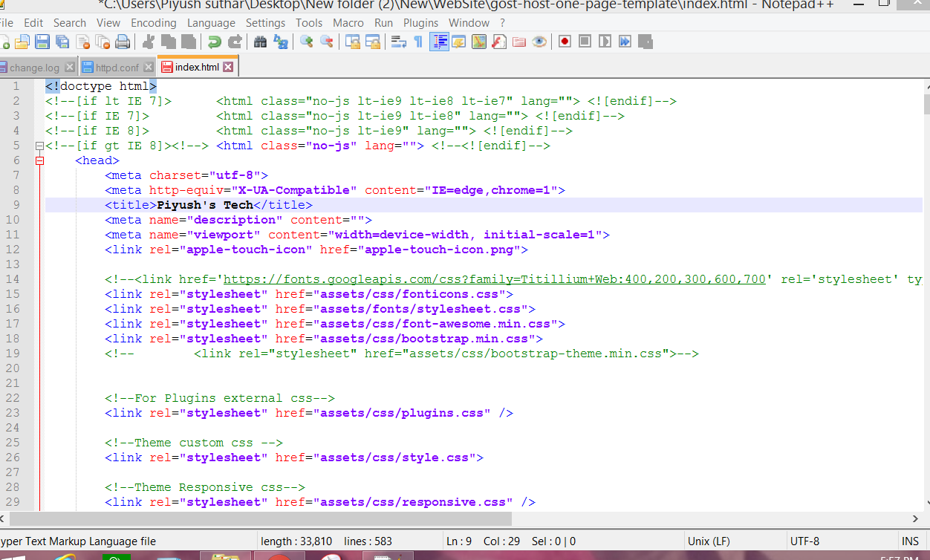Open the Tools menu

(x=309, y=23)
